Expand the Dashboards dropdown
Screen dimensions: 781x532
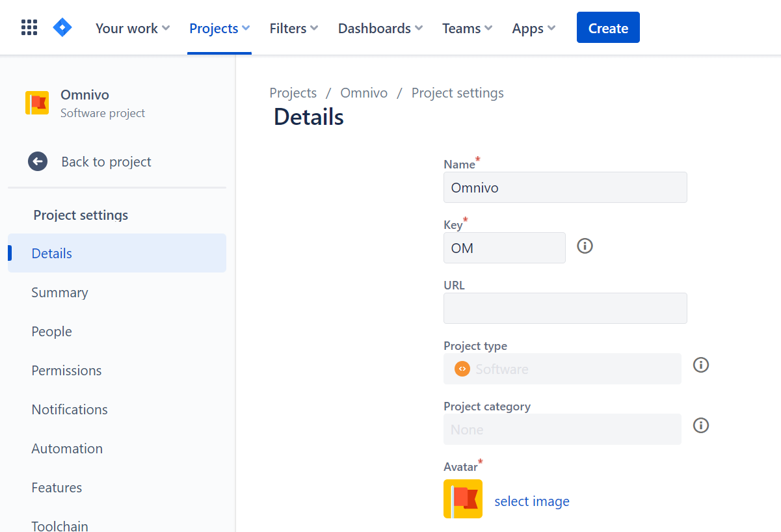tap(375, 28)
